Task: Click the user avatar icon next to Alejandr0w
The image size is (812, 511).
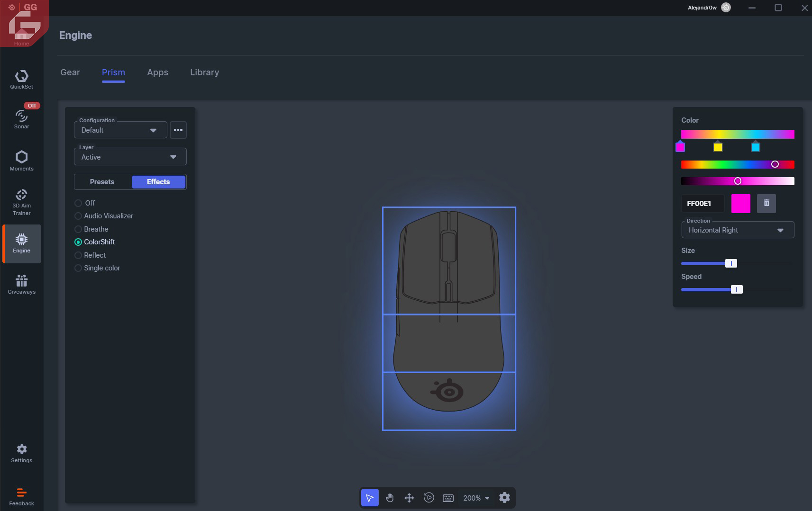Action: tap(726, 8)
